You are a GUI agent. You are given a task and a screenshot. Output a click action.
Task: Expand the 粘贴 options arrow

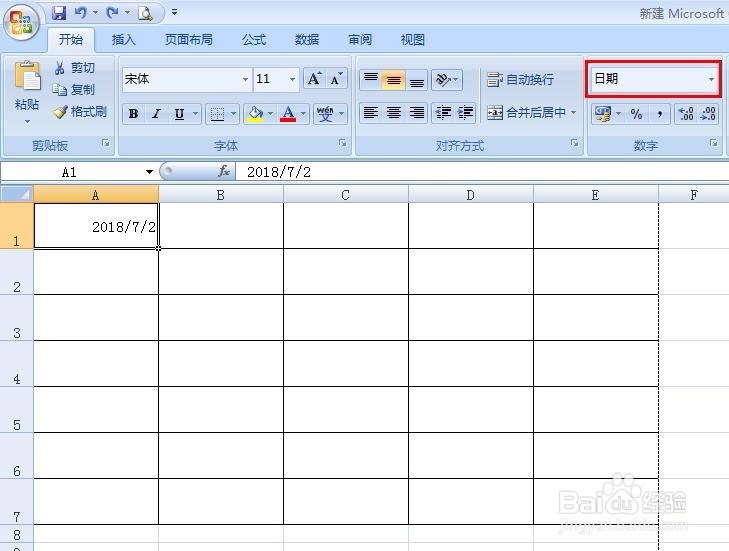pyautogui.click(x=27, y=121)
